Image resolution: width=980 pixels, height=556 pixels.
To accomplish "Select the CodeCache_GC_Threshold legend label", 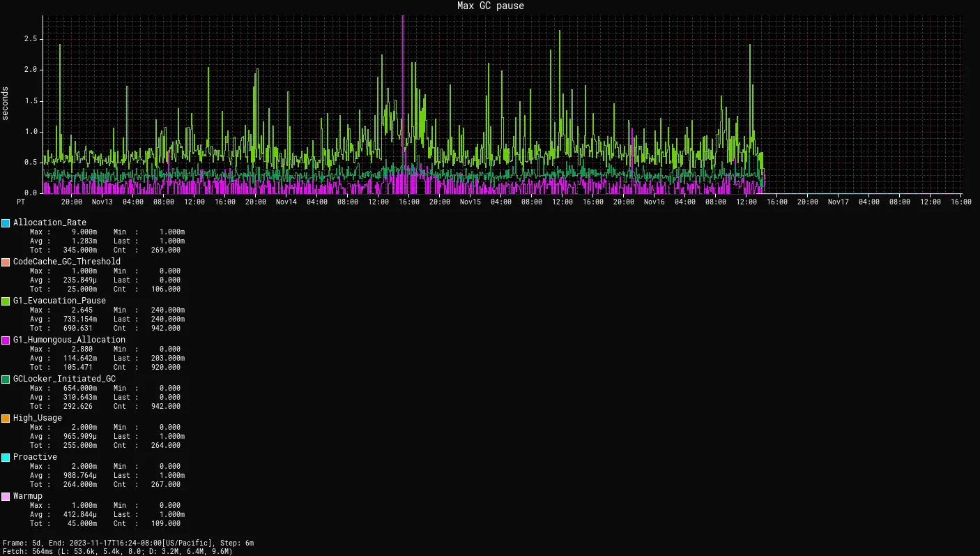I will (x=67, y=262).
